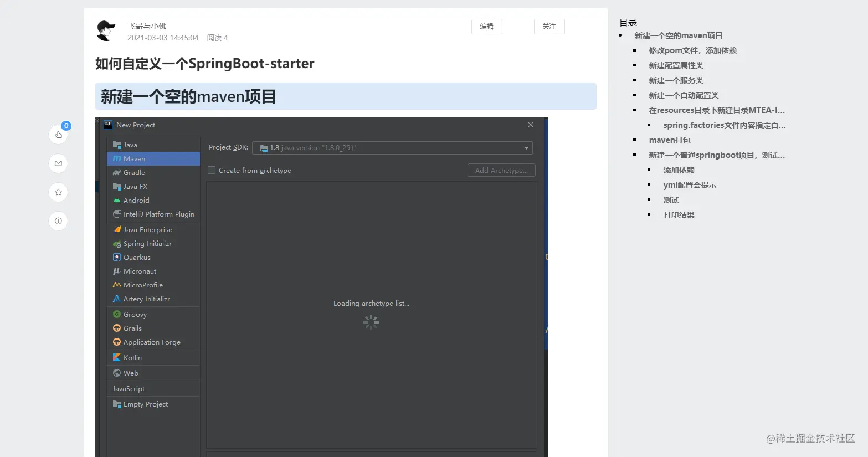Click the Loading archetype list text
868x457 pixels.
[371, 303]
